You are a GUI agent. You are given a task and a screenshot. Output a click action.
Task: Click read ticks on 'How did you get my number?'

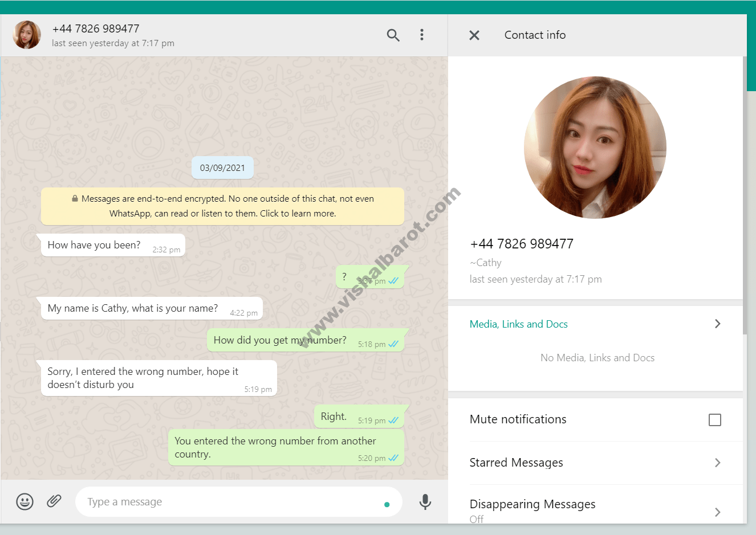coord(393,344)
